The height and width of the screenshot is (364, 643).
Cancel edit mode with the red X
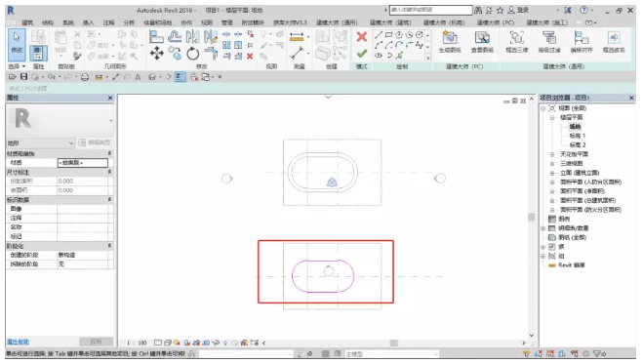pyautogui.click(x=362, y=37)
